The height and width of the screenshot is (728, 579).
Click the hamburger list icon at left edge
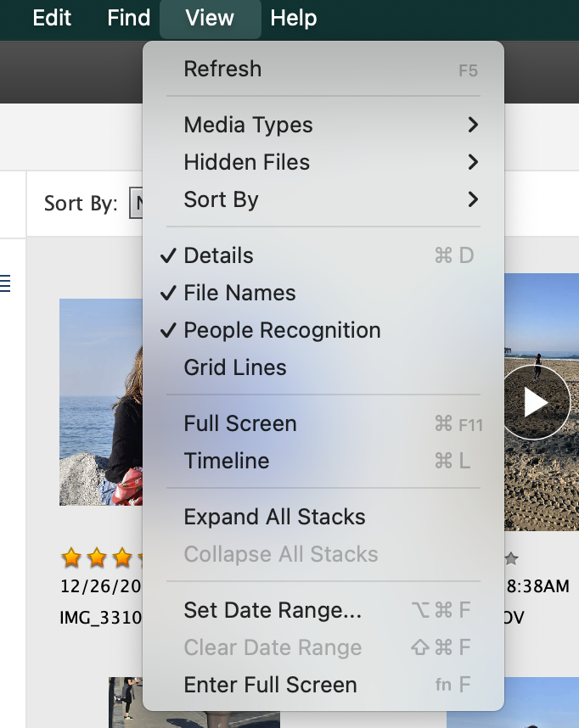click(5, 283)
